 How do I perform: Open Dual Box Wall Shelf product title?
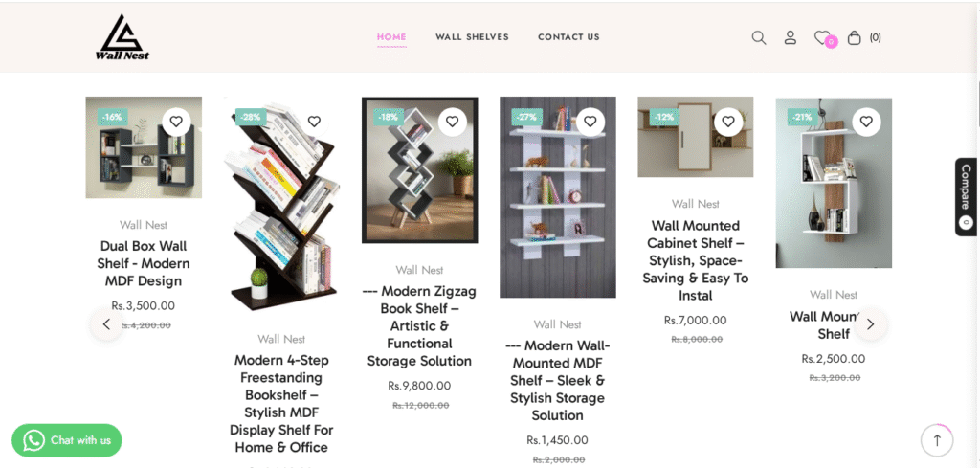tap(144, 264)
